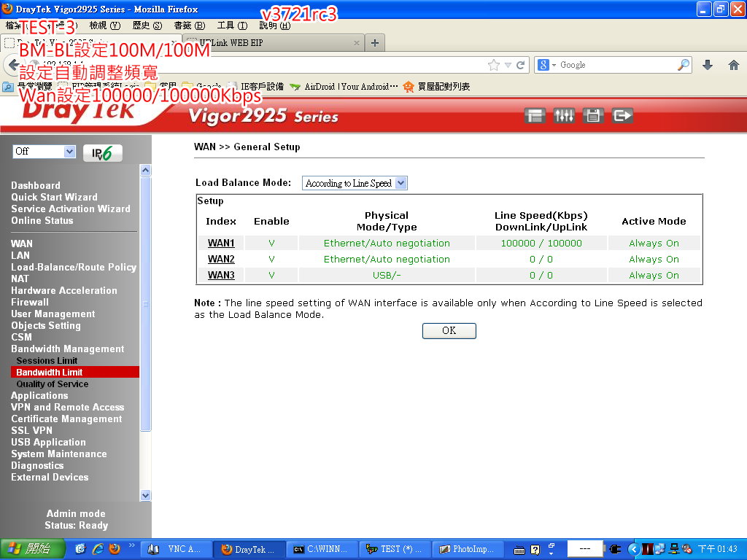747x560 pixels.
Task: Open a new browser tab
Action: point(375,43)
